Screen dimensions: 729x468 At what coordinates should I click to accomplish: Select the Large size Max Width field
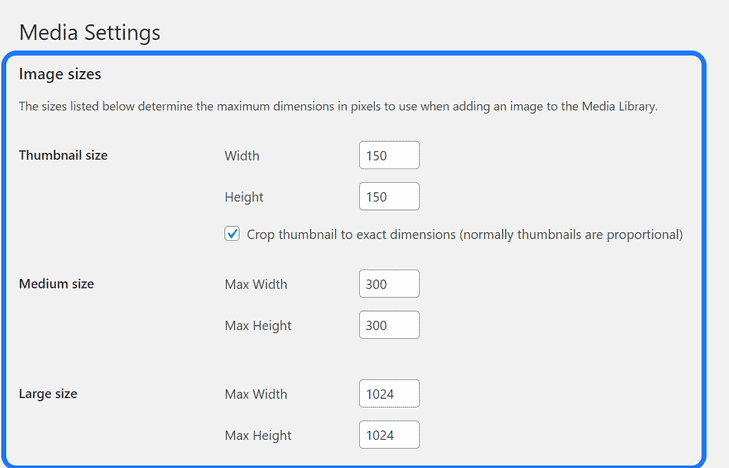tap(389, 394)
